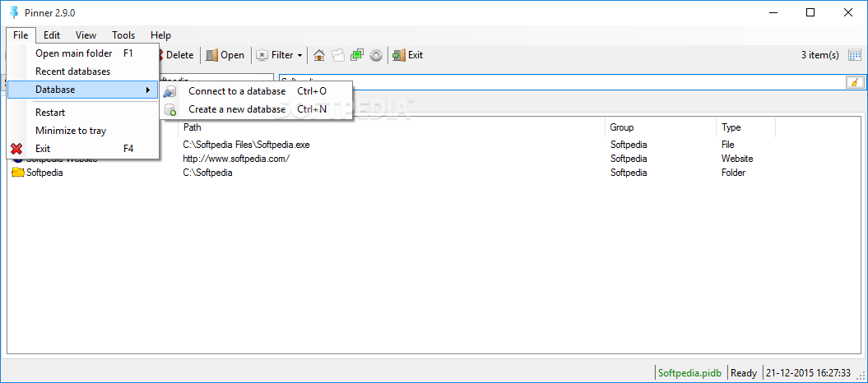The width and height of the screenshot is (868, 383).
Task: Click the Pinner pin icon in title bar
Action: click(x=14, y=12)
